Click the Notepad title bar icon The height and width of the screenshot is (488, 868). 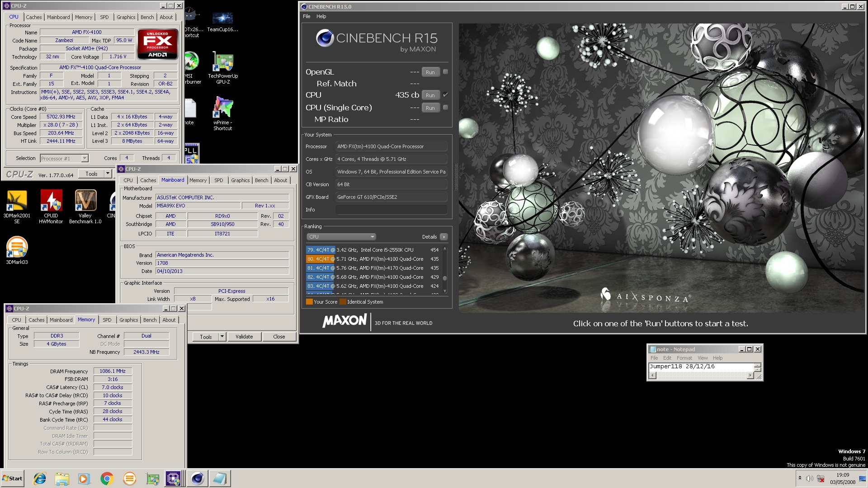tap(652, 349)
